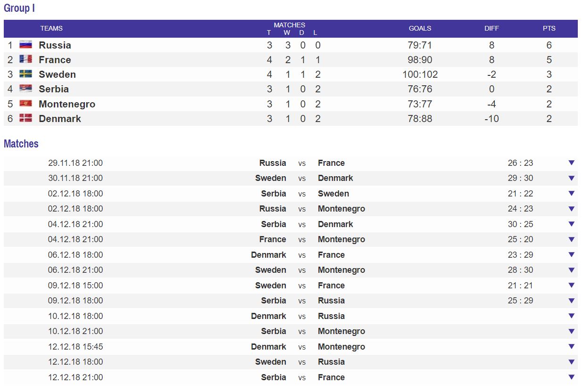Screen dimensions: 583x392
Task: Click the DIFF column header
Action: tap(491, 28)
